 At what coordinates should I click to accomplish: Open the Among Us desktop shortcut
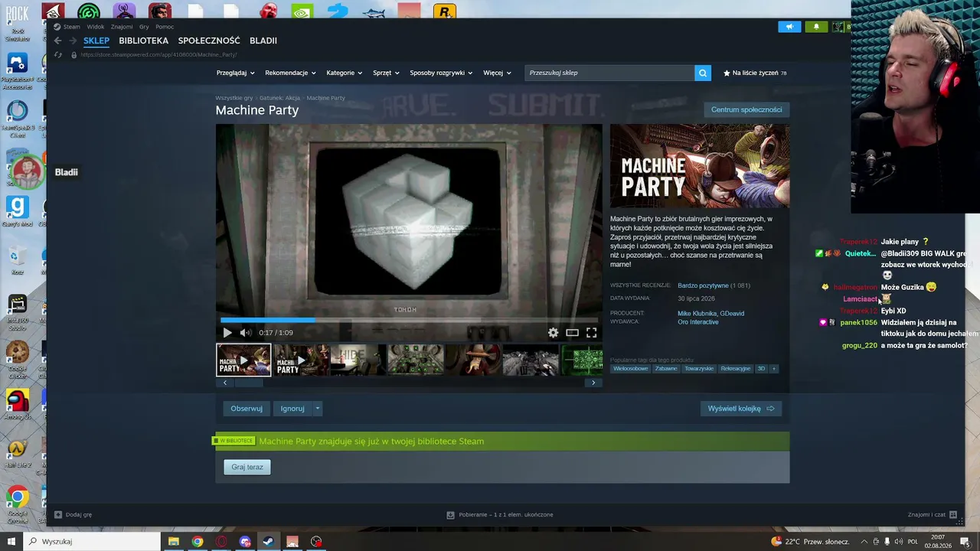(x=17, y=404)
